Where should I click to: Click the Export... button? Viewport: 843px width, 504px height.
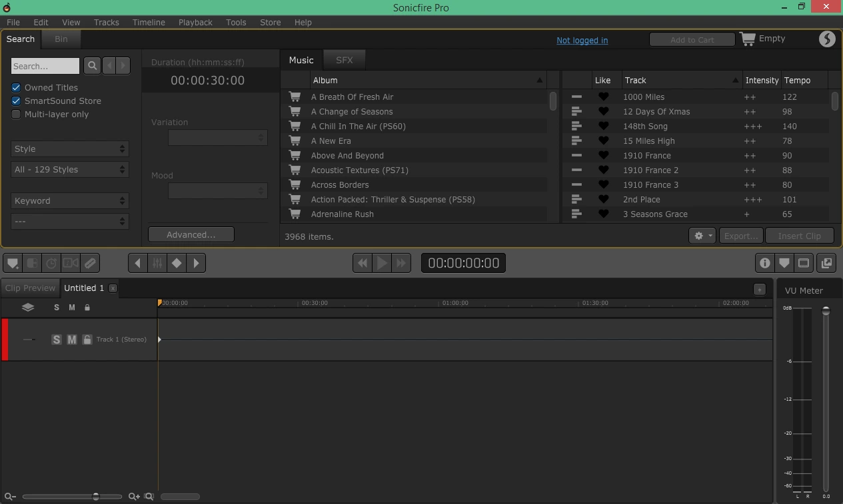pos(741,236)
